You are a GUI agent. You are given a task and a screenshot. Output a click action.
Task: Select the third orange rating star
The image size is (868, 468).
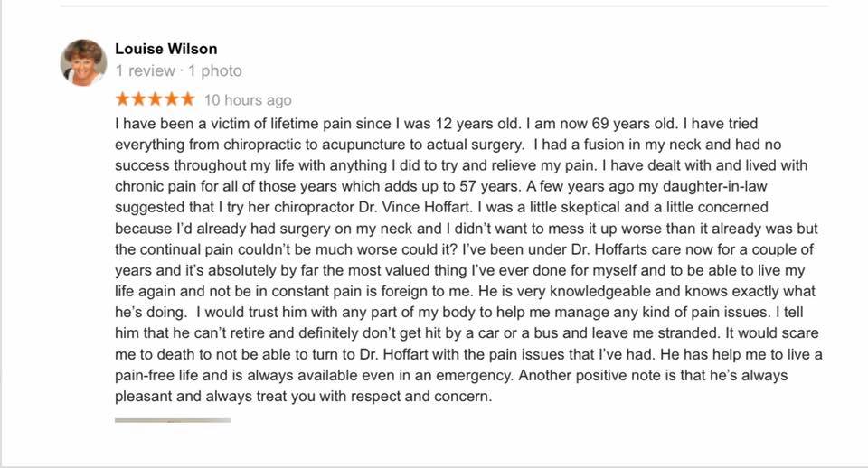tap(155, 99)
